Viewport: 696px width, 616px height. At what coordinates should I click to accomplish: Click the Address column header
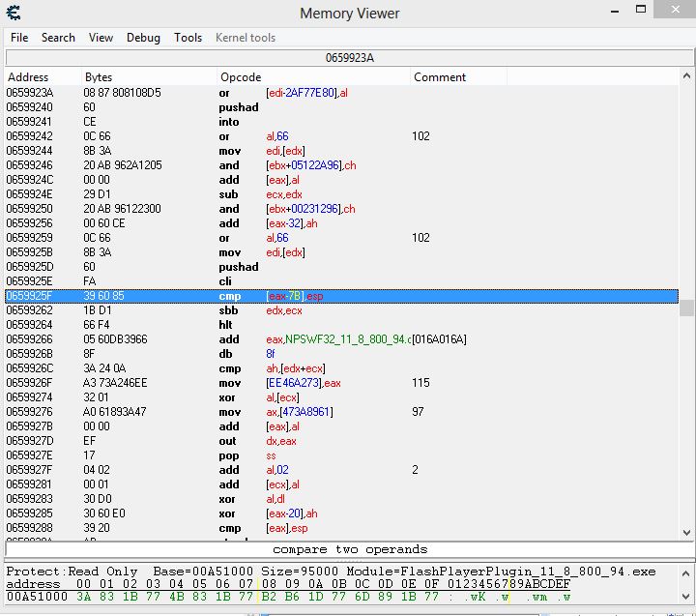(x=28, y=77)
